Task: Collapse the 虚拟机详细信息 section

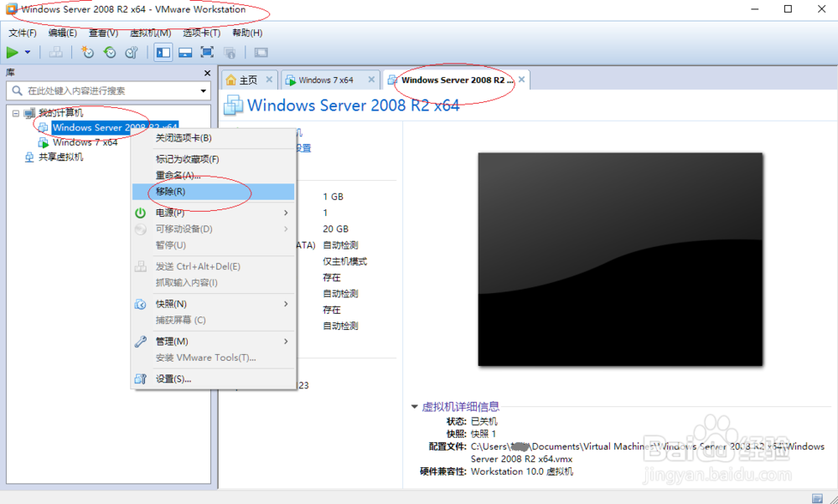Action: point(414,407)
